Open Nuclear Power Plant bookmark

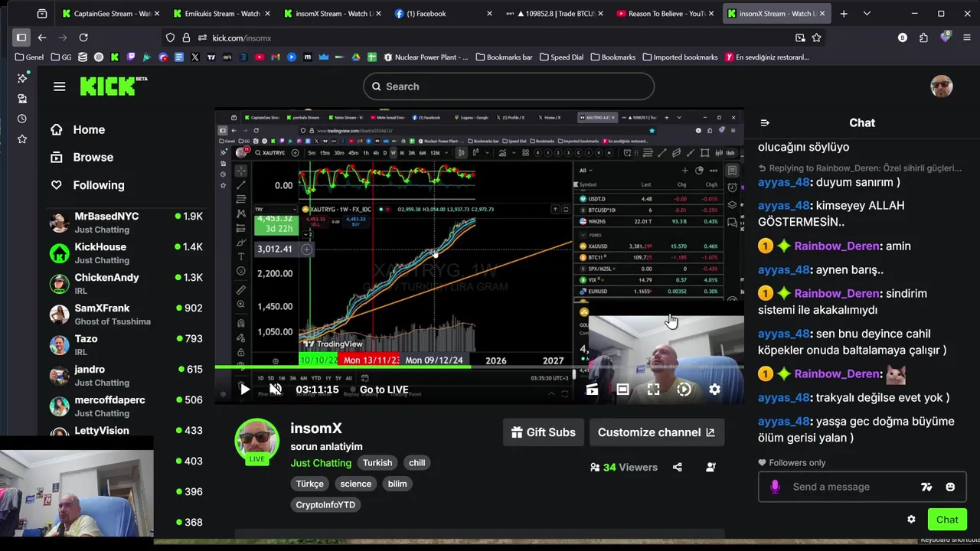(426, 57)
